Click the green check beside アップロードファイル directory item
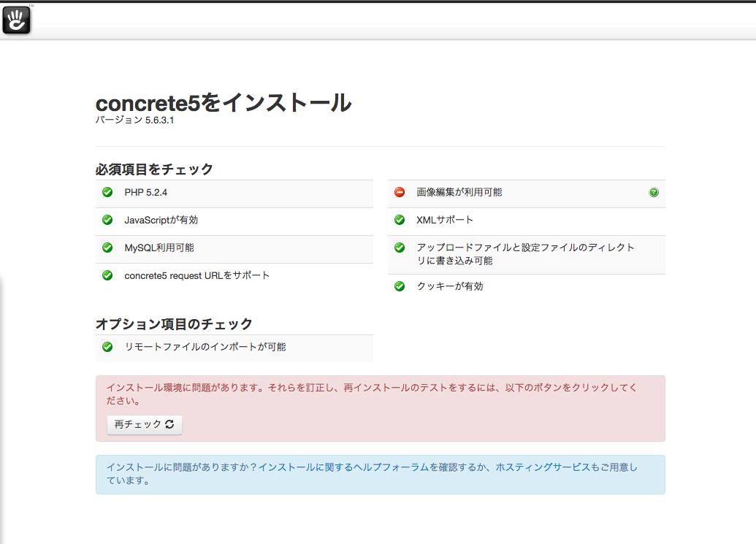The width and height of the screenshot is (756, 544). (x=400, y=248)
